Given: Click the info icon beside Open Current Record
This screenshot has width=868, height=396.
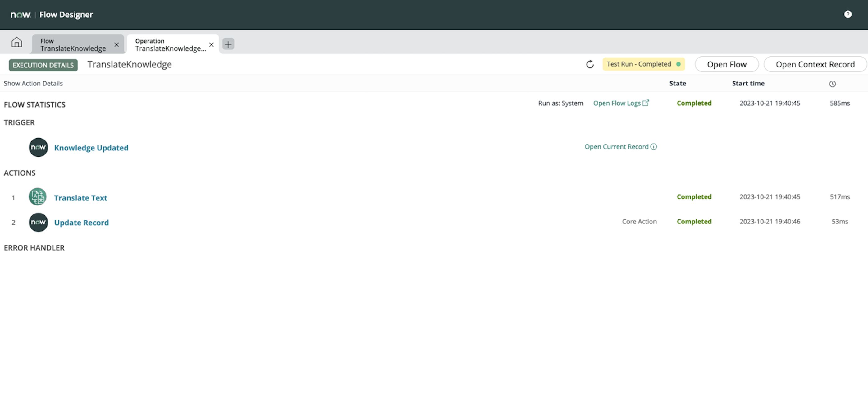Looking at the screenshot, I should click(653, 147).
